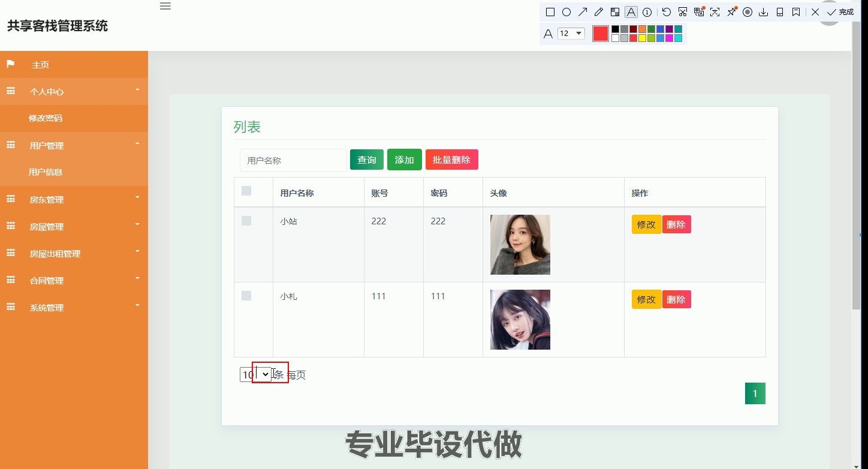Open the font size dropdown showing 12
Screen dimensions: 868x469
(571, 34)
